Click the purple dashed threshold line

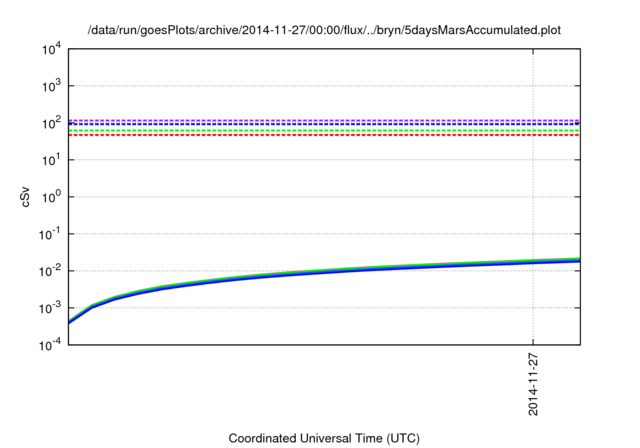(324, 120)
